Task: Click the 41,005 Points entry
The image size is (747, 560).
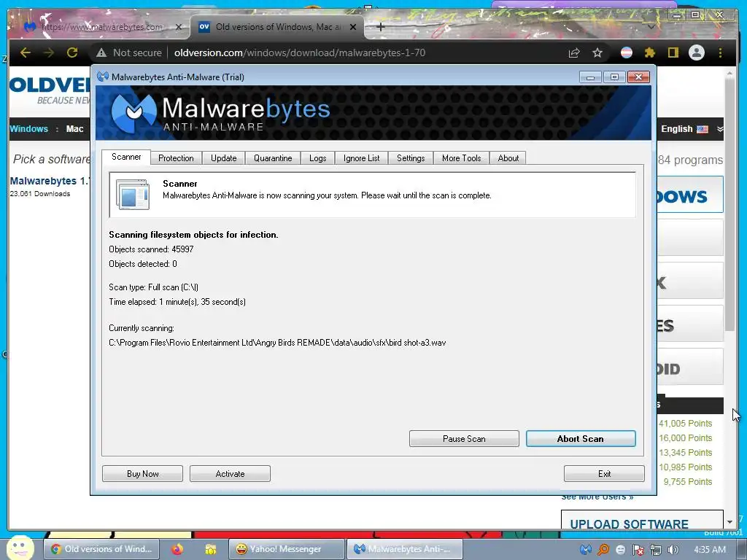Action: pyautogui.click(x=685, y=424)
